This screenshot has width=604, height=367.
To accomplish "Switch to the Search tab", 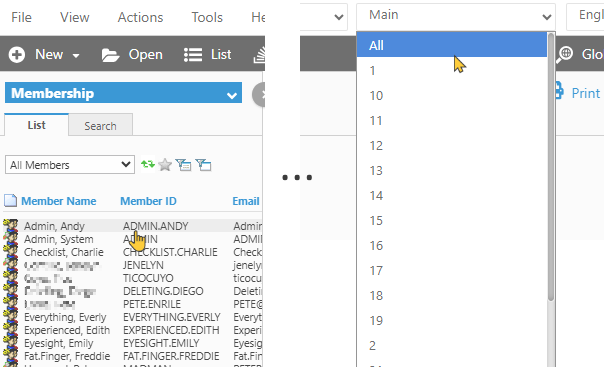I will click(101, 126).
